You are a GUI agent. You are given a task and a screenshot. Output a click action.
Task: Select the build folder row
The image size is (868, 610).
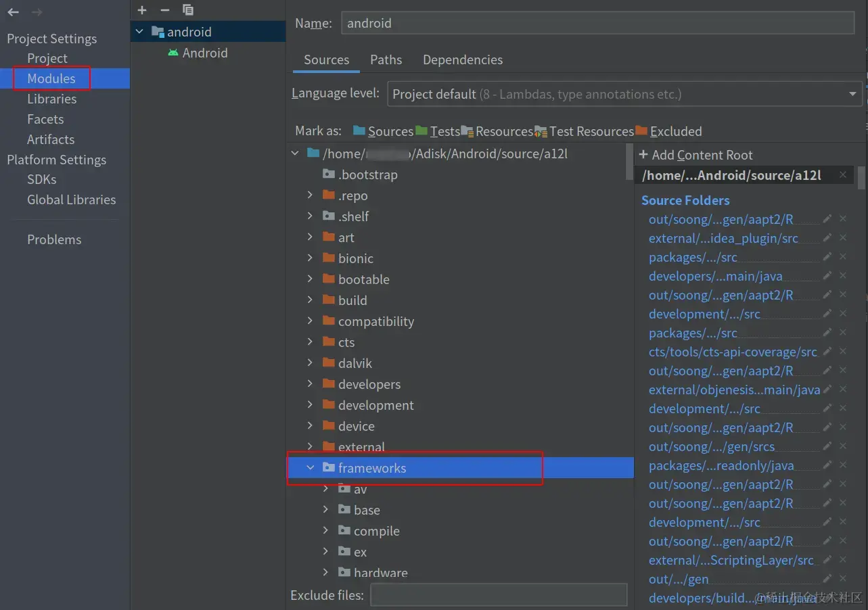(460, 300)
